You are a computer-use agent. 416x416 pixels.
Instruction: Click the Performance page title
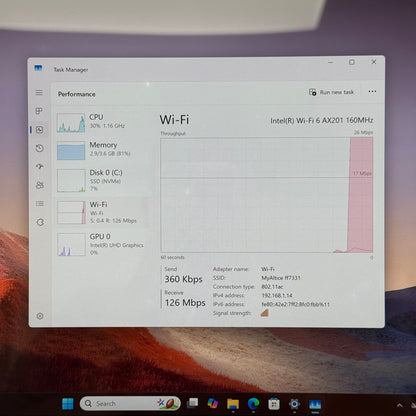pos(77,94)
